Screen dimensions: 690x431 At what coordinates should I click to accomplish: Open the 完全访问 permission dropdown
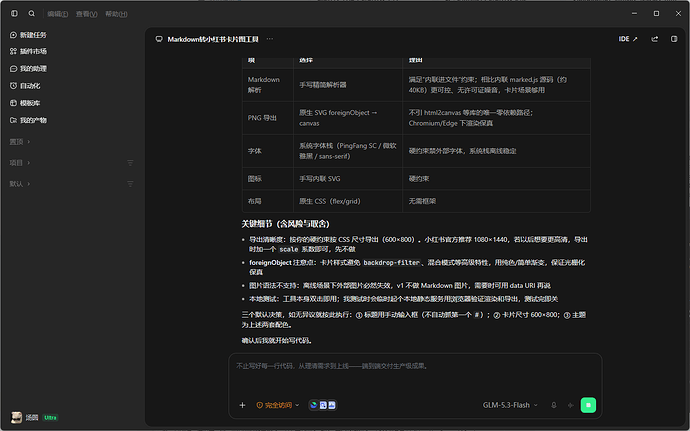(x=278, y=405)
